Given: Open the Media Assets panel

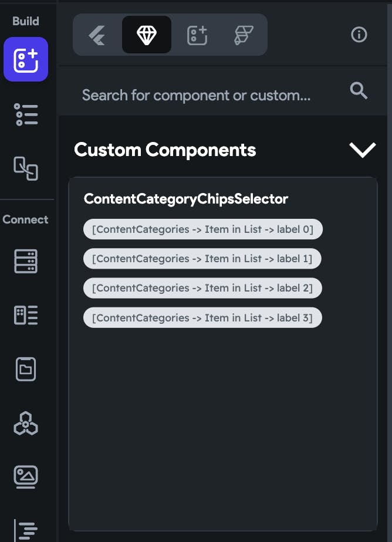Looking at the screenshot, I should pos(26,477).
